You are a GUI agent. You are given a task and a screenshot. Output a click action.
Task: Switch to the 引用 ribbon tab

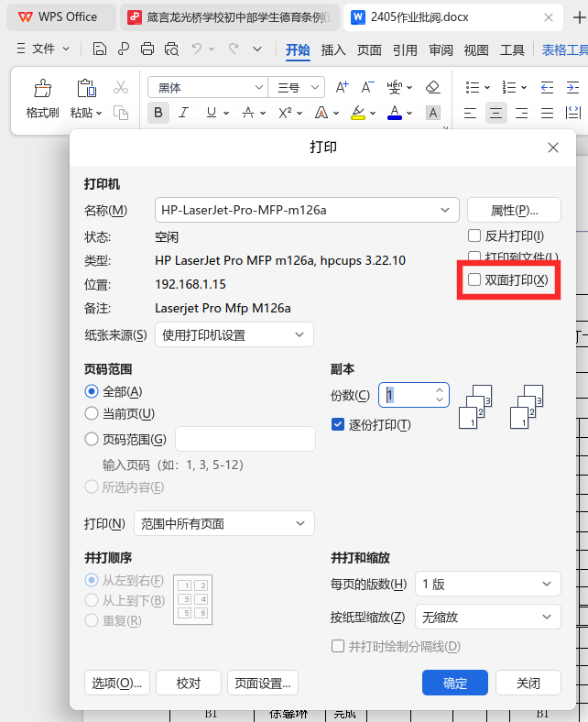click(x=405, y=49)
